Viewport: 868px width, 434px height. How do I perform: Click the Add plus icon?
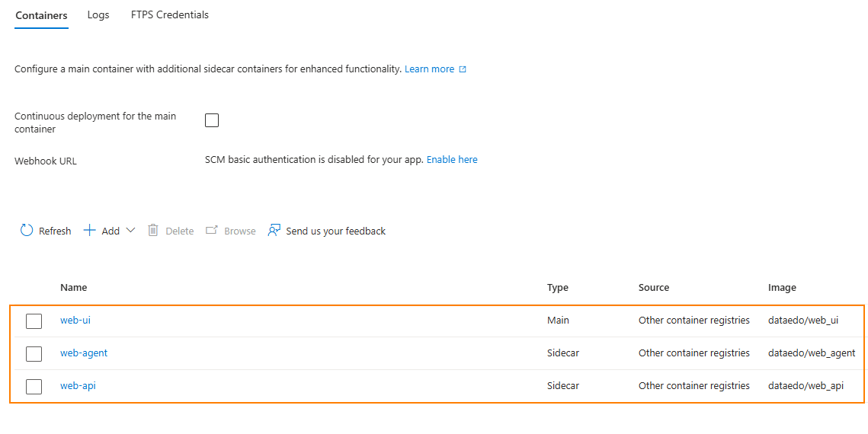coord(89,231)
